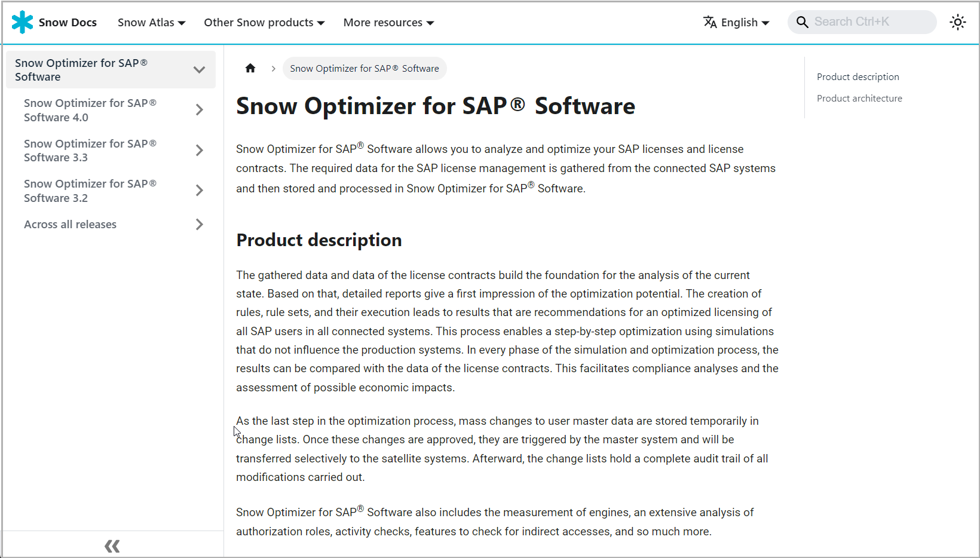
Task: Collapse the sidebar with double-arrow icon
Action: (112, 545)
